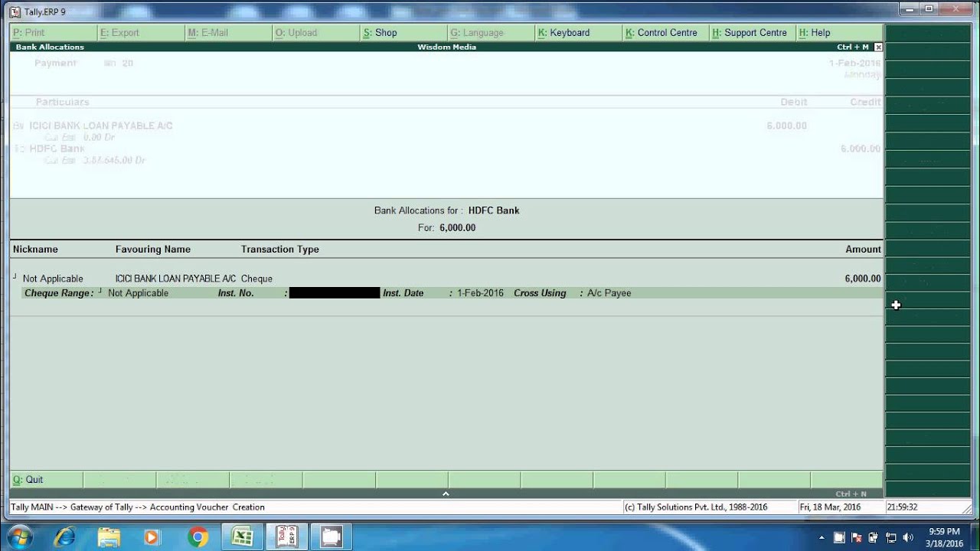This screenshot has width=980, height=551.
Task: Open the media player taskbar icon
Action: [152, 537]
